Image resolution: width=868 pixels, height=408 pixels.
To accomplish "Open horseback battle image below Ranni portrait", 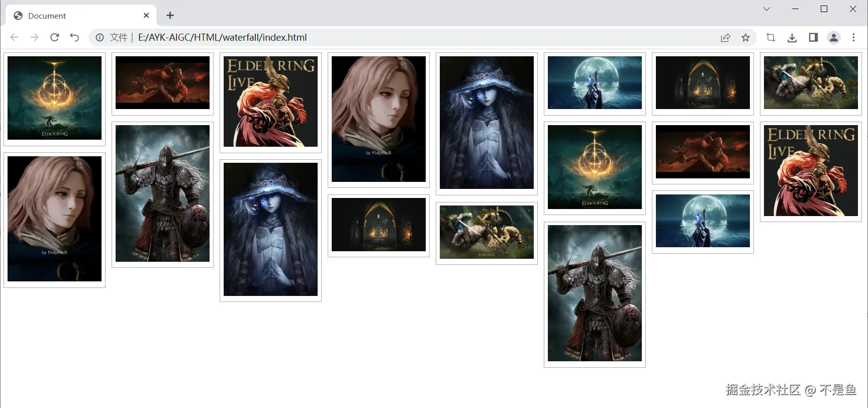I will click(x=487, y=232).
